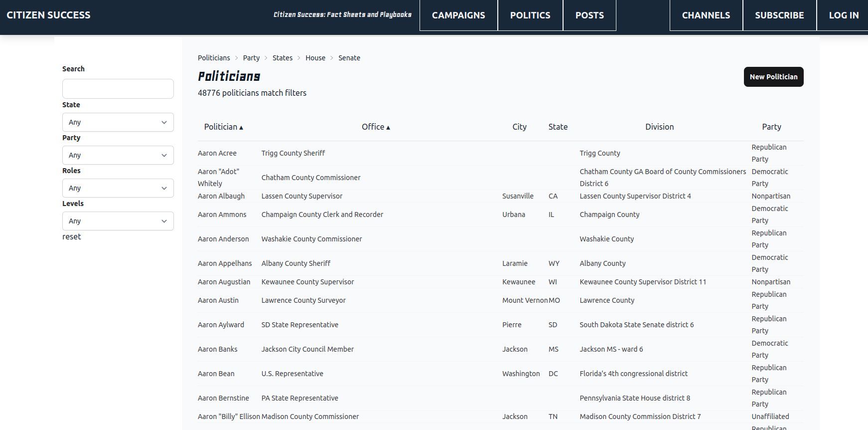Click the Division column header
The height and width of the screenshot is (430, 868).
[x=659, y=127]
